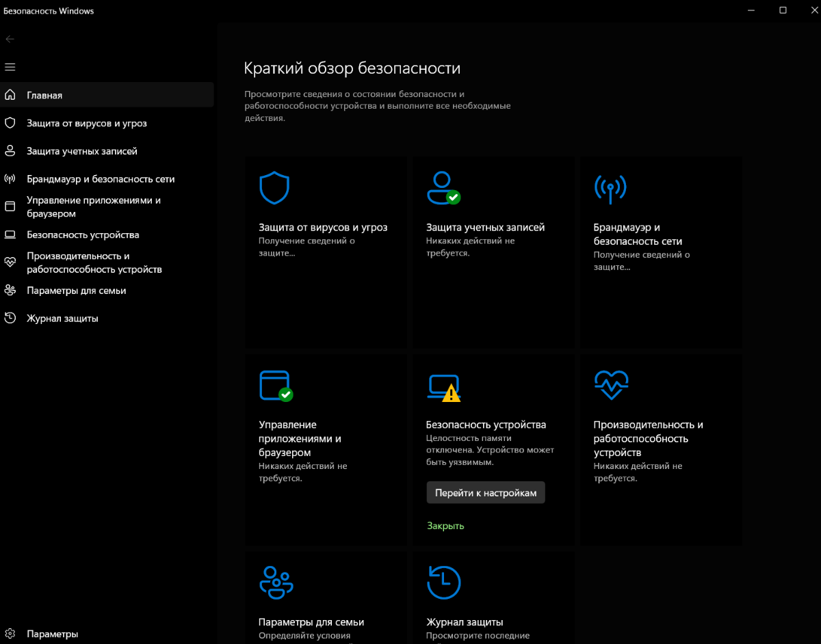
Task: Click the history clock icon in the sidebar
Action: point(10,318)
